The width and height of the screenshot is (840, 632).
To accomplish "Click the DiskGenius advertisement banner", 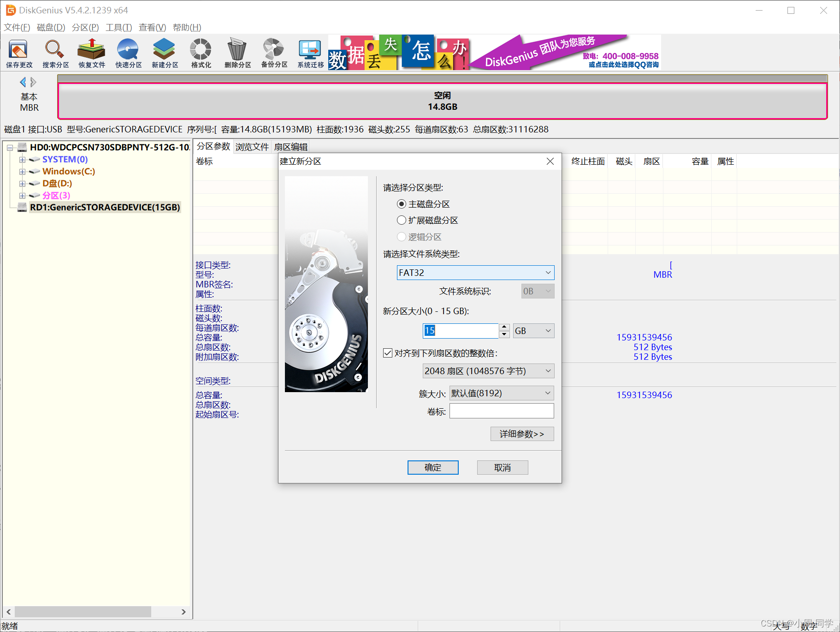I will coord(494,52).
